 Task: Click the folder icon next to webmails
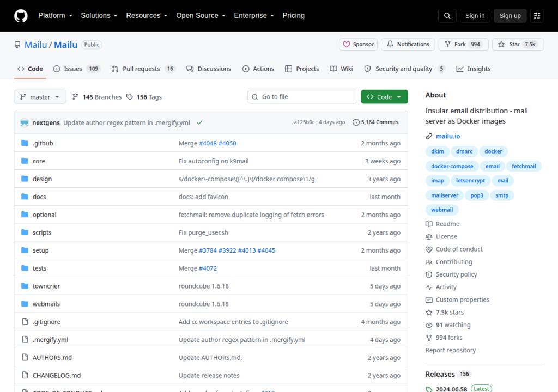pos(25,303)
